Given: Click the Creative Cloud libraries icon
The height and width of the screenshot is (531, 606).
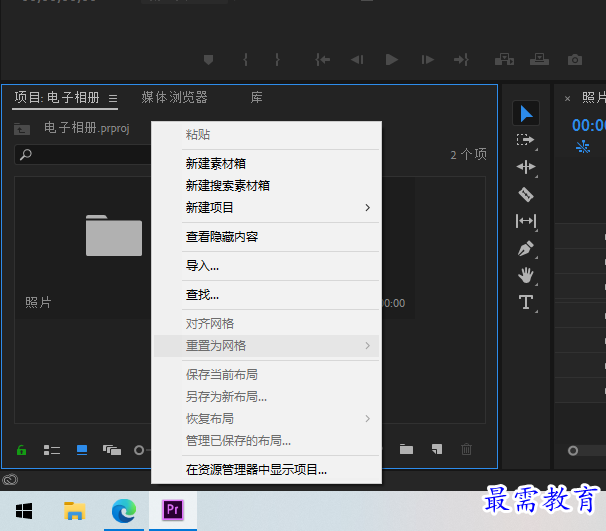Looking at the screenshot, I should pyautogui.click(x=10, y=480).
